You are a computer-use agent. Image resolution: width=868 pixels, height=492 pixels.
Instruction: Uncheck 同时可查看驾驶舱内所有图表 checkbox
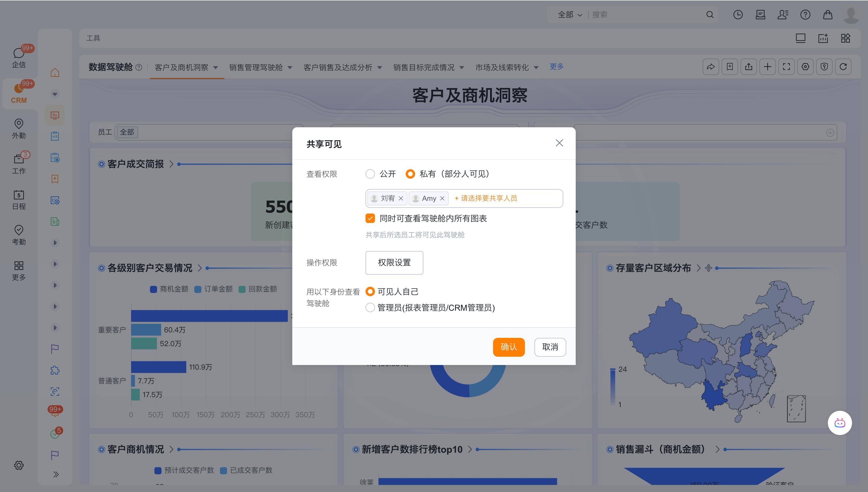[370, 218]
